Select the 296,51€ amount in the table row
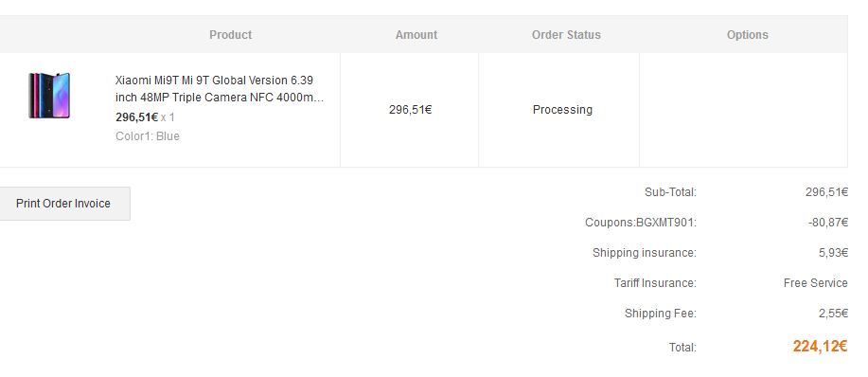Screen dimensions: 868x377 click(x=410, y=110)
